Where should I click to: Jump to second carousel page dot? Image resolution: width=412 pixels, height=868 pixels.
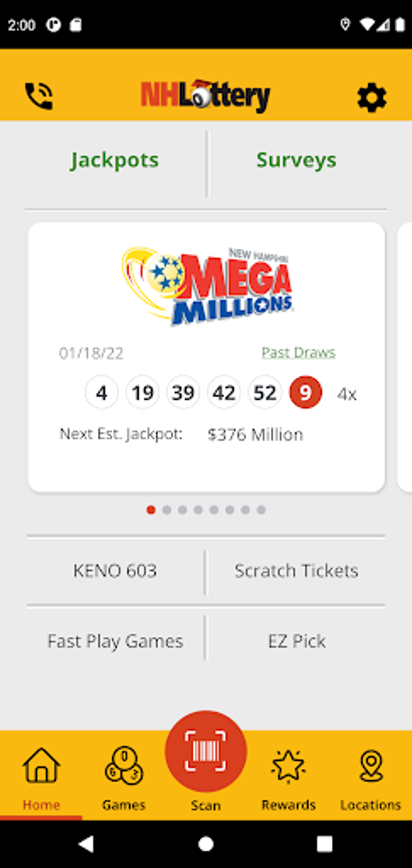coord(167,510)
